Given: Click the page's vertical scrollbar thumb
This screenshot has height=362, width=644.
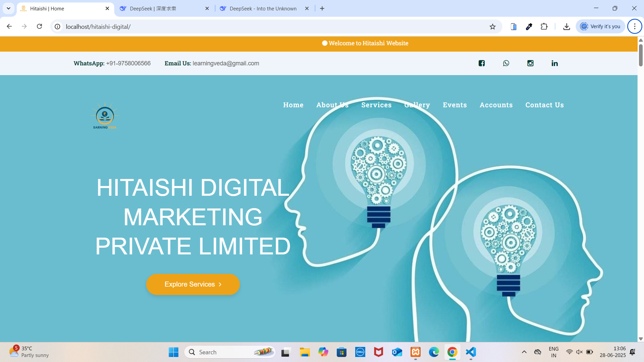Looking at the screenshot, I should click(640, 55).
